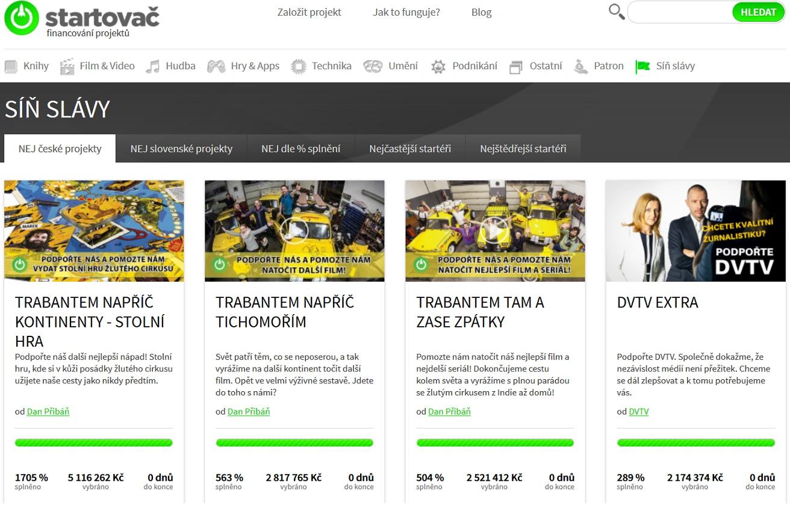This screenshot has height=532, width=790.
Task: Click Dan Přibáň link under Tam a zase zpátky
Action: coord(449,412)
